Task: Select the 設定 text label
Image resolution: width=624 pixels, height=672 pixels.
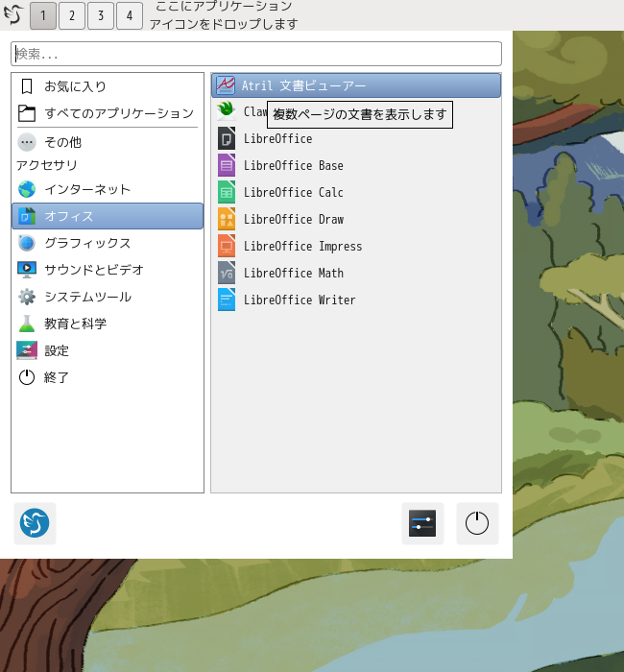Action: (x=57, y=350)
